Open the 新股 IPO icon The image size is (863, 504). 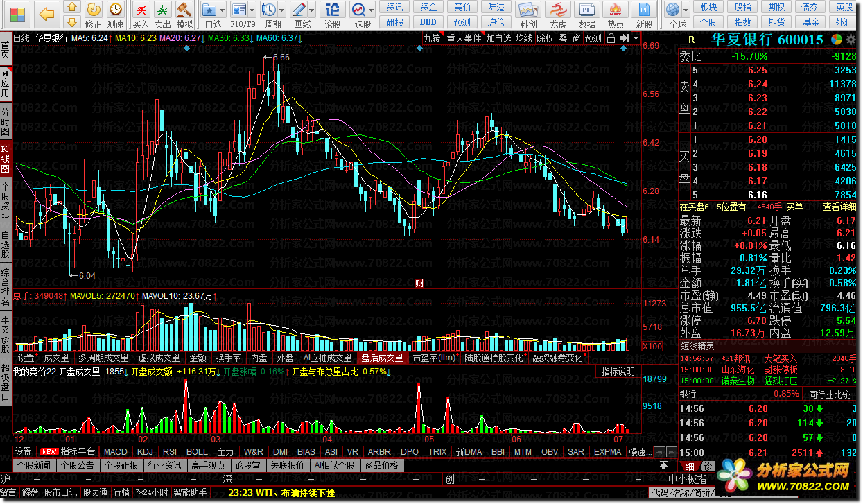click(644, 10)
